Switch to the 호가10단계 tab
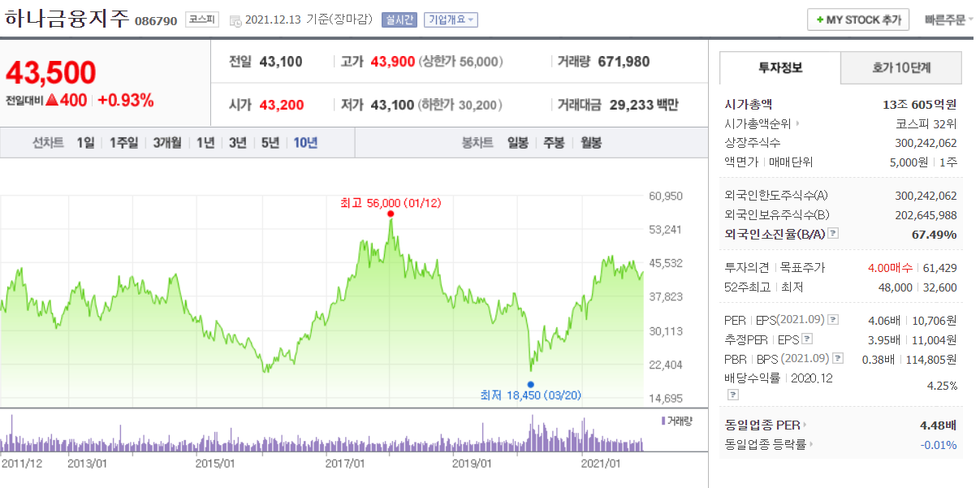Image resolution: width=980 pixels, height=488 pixels. [x=901, y=68]
